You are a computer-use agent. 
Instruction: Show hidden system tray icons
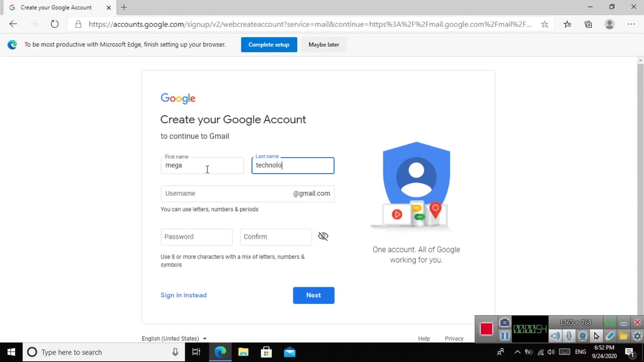coord(517,352)
